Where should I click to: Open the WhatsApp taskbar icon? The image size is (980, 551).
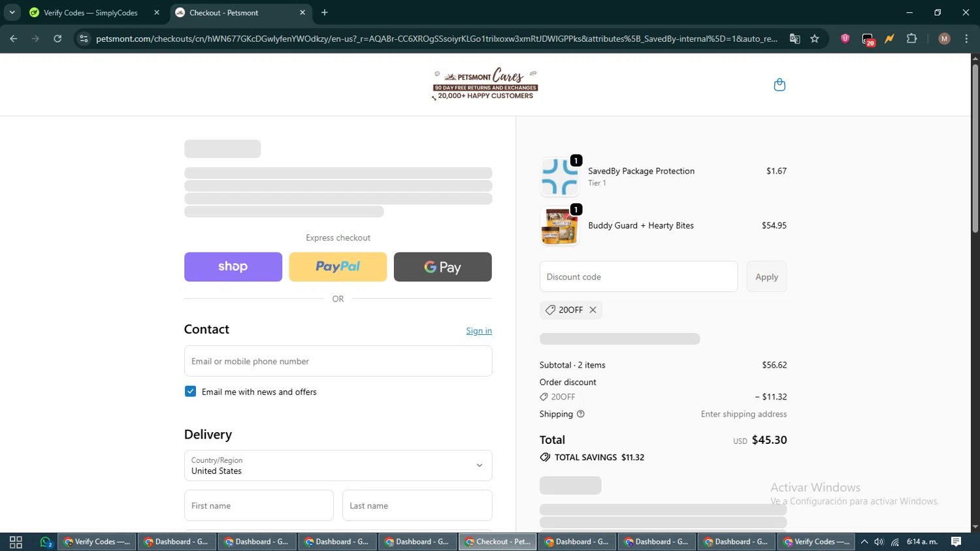tap(46, 542)
